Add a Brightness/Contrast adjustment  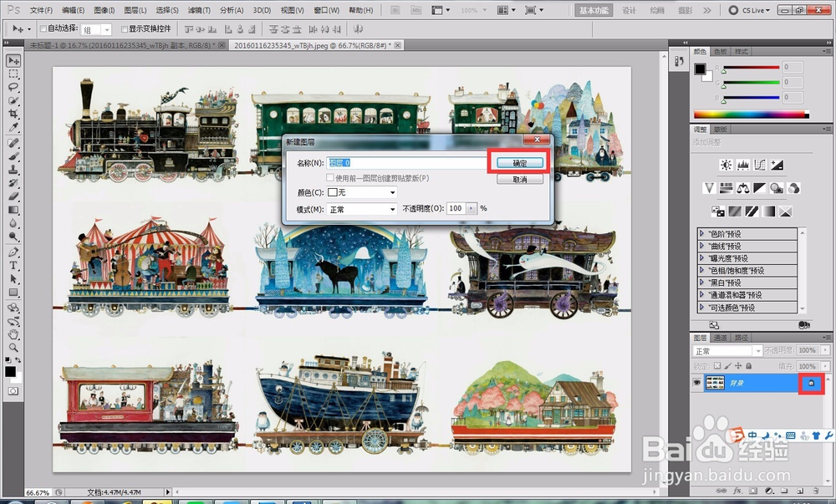[726, 165]
